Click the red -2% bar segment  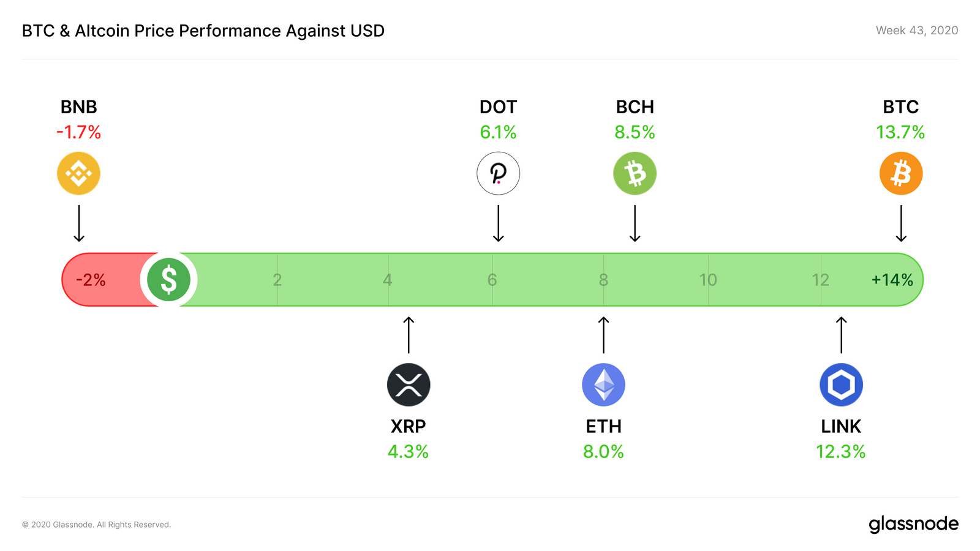coord(98,280)
